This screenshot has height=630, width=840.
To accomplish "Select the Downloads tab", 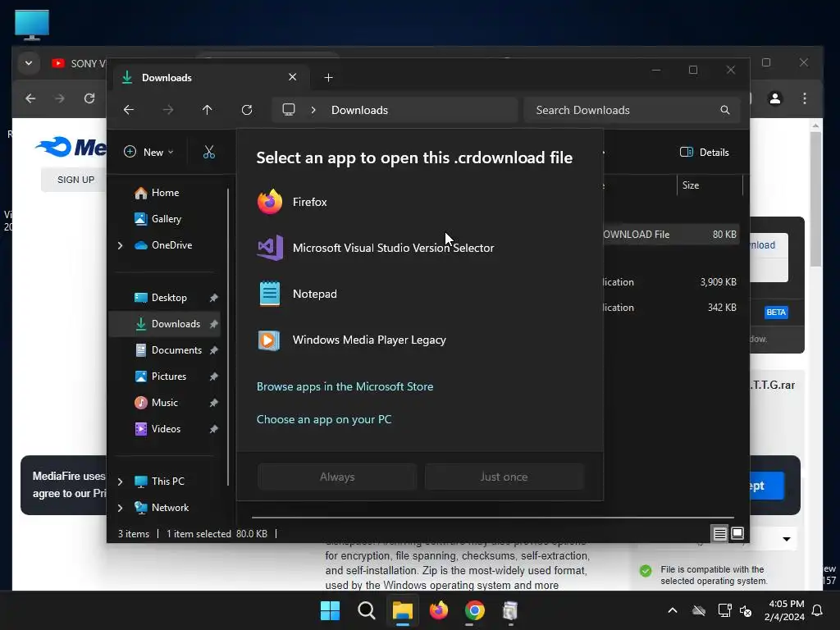I will [x=211, y=78].
